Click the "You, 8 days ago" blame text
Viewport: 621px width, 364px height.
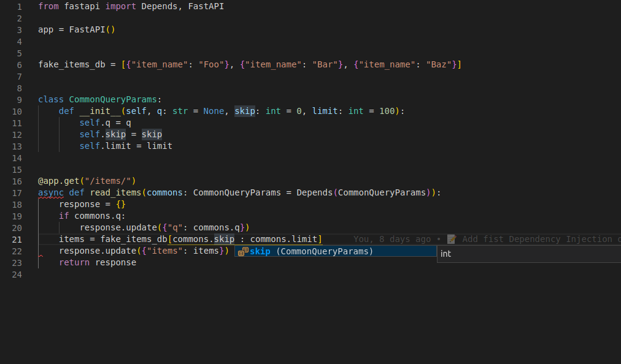point(391,239)
